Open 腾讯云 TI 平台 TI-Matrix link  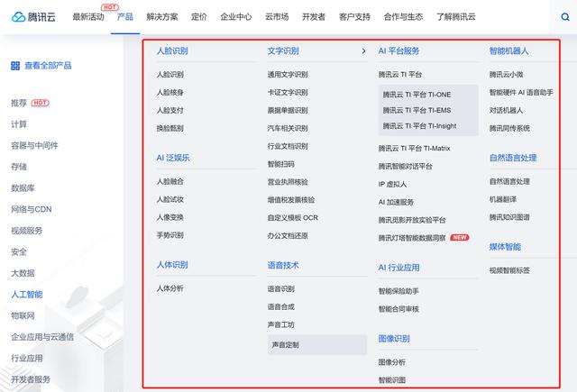tap(415, 149)
